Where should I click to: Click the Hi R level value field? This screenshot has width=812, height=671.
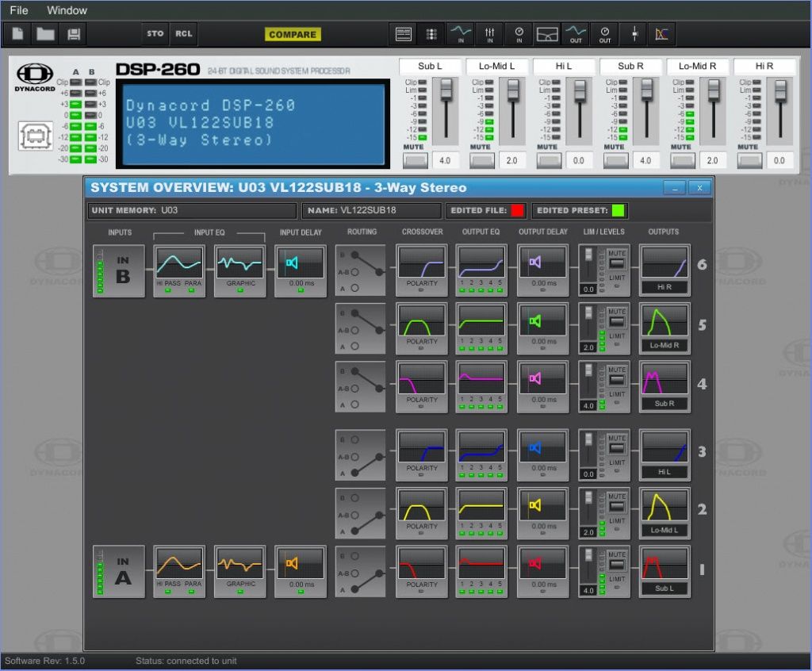(779, 161)
